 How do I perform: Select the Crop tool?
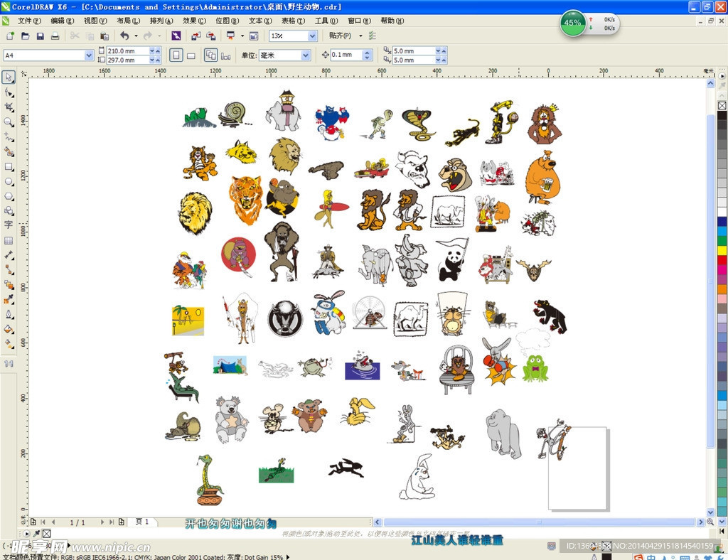(x=9, y=107)
